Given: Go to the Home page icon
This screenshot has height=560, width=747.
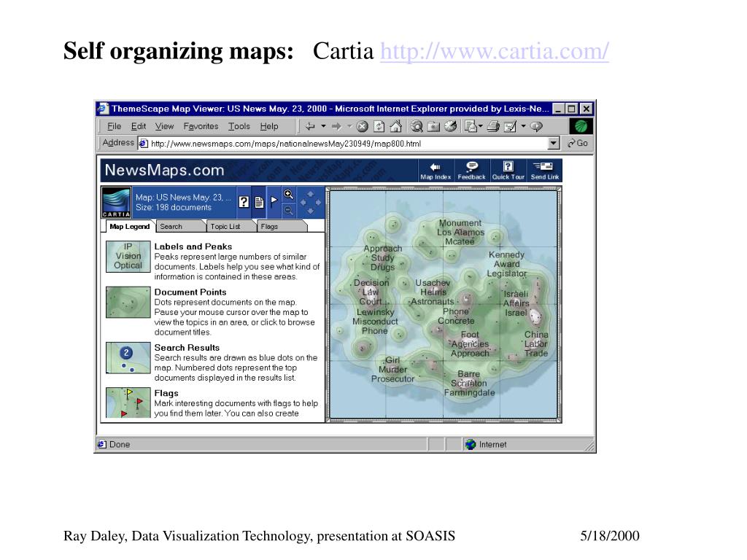Looking at the screenshot, I should (x=395, y=127).
